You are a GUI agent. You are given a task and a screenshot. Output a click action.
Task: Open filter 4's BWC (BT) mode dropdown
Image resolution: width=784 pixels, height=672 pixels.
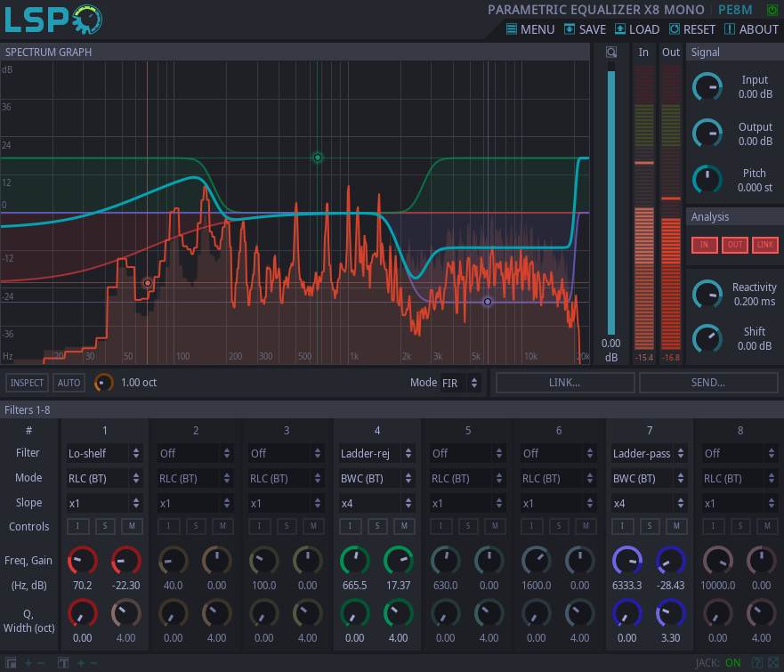(x=377, y=478)
